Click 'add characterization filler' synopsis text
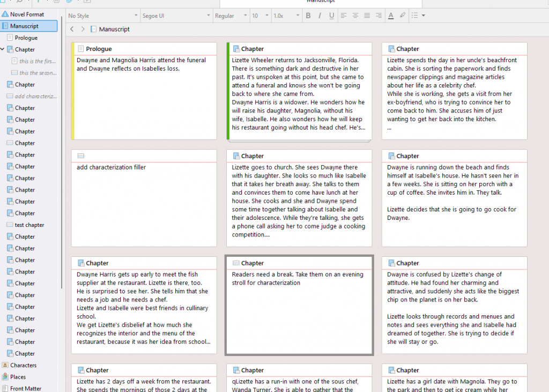Viewport: 549px width, 392px height. pos(111,167)
